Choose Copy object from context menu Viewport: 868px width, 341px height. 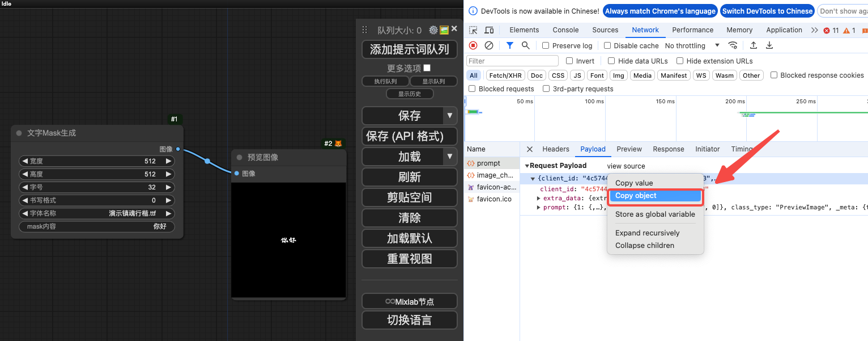click(x=655, y=196)
